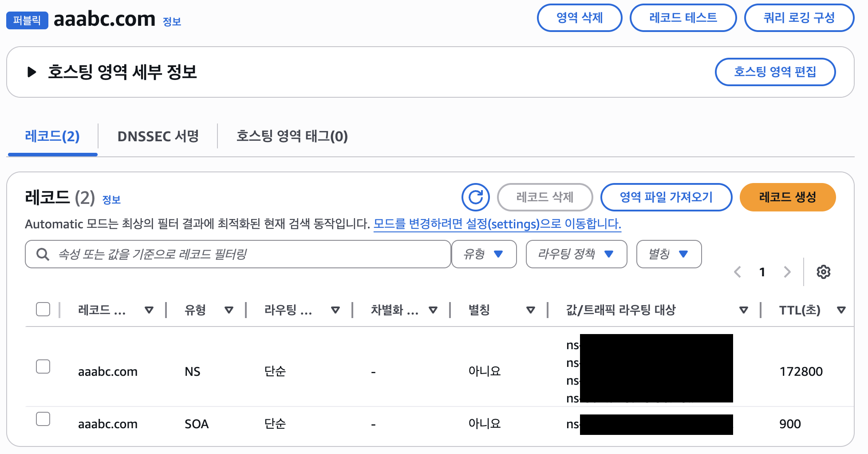Go to next page of records
This screenshot has width=868, height=454.
tap(787, 272)
